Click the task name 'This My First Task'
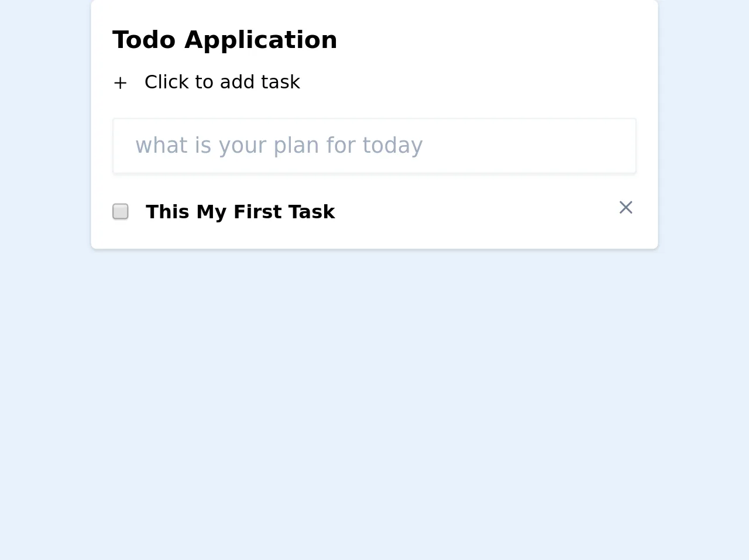This screenshot has width=749, height=560. point(240,212)
